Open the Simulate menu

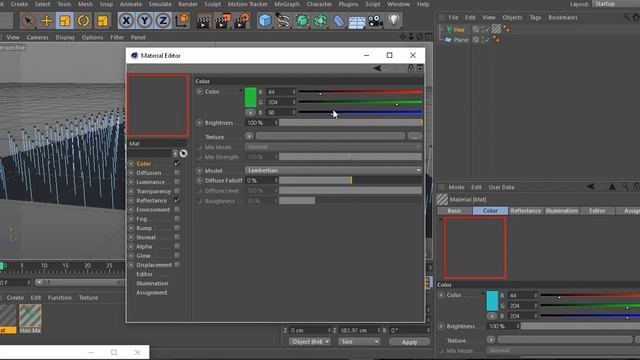(160, 4)
